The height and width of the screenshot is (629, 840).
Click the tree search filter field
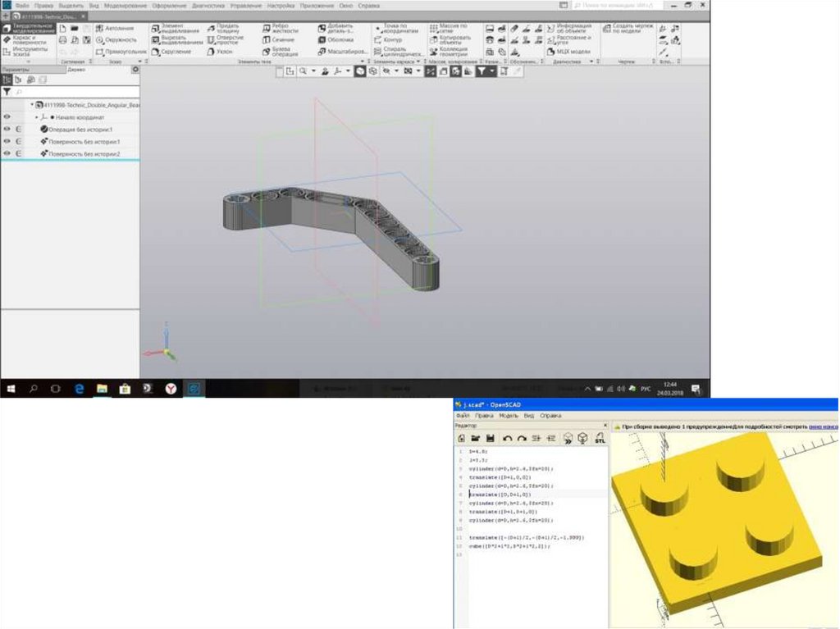[x=74, y=93]
